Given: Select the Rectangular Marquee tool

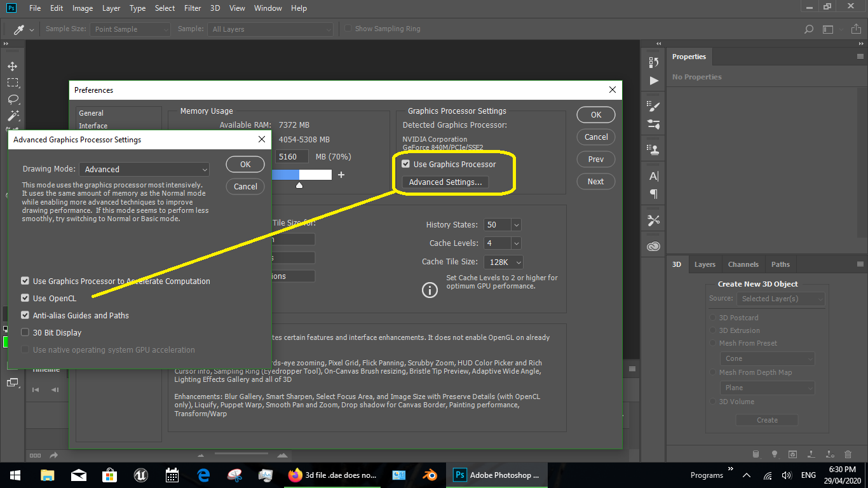Looking at the screenshot, I should click(13, 82).
